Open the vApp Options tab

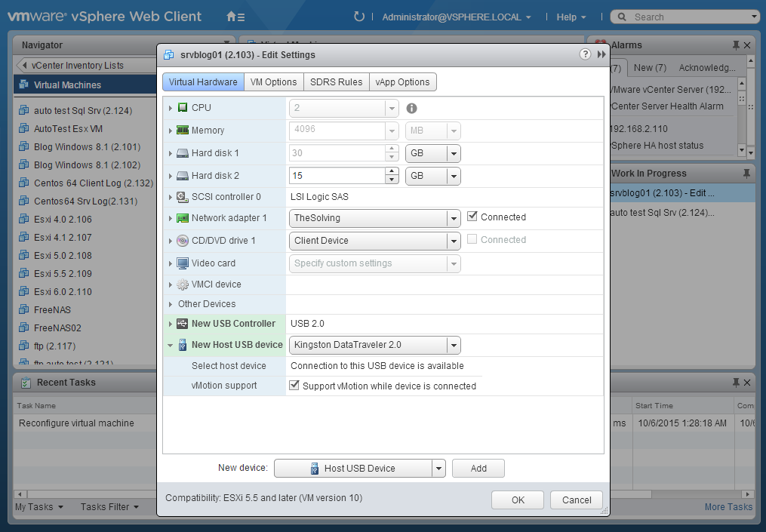(x=402, y=82)
